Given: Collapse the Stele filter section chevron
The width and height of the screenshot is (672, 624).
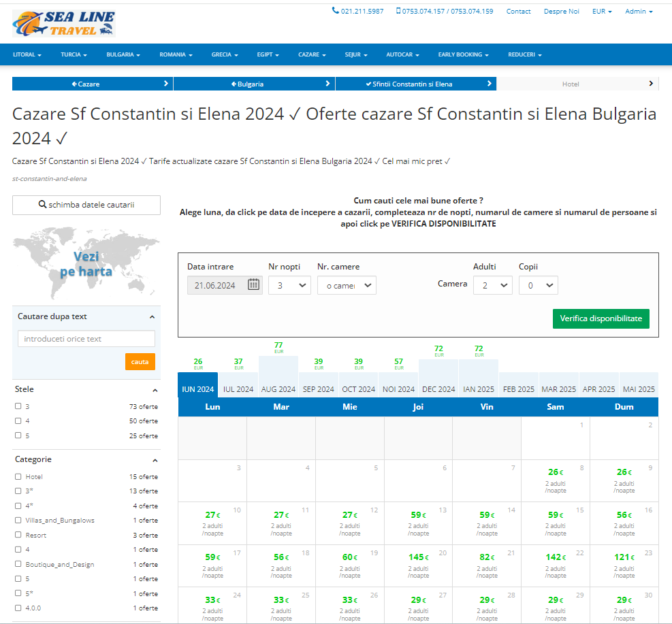Looking at the screenshot, I should 155,390.
